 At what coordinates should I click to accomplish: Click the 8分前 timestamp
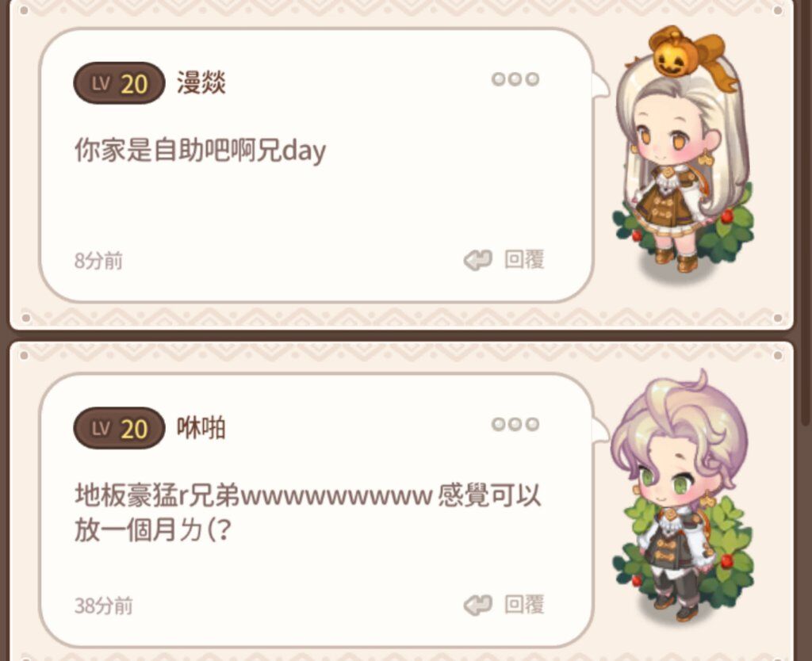98,261
